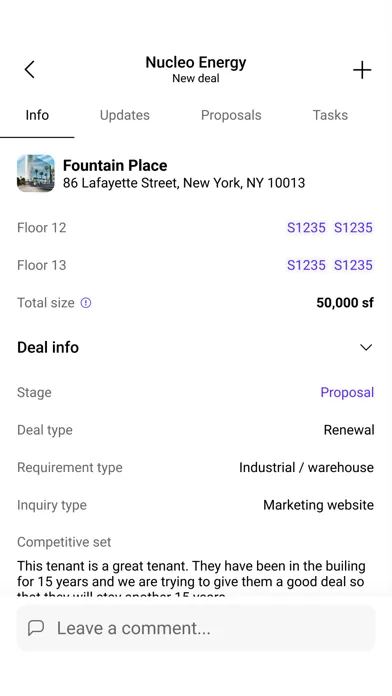Tap the Industrial / warehouse requirement value
This screenshot has width=392, height=696.
point(306,467)
